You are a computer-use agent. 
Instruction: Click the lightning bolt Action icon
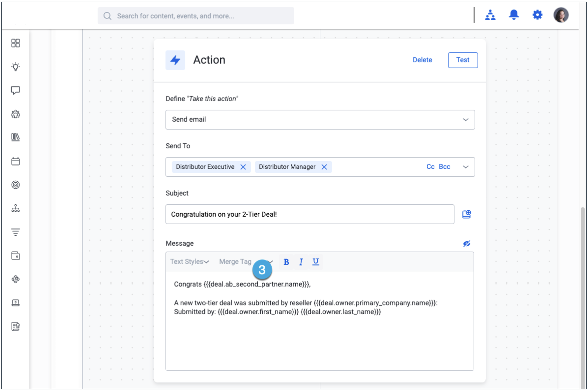175,60
